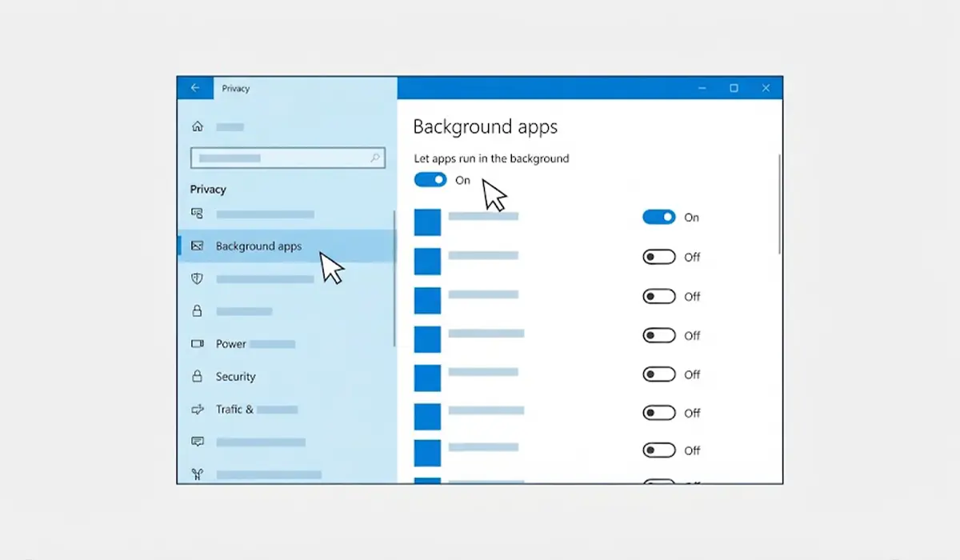Click the arrow icon beside Trafic &
Screen dimensions: 960x560
tap(198, 409)
